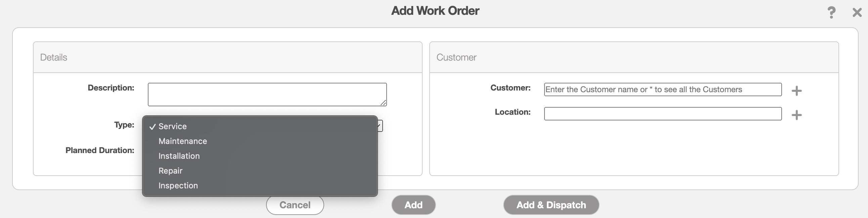This screenshot has width=868, height=218.
Task: Click the Add button
Action: [413, 205]
